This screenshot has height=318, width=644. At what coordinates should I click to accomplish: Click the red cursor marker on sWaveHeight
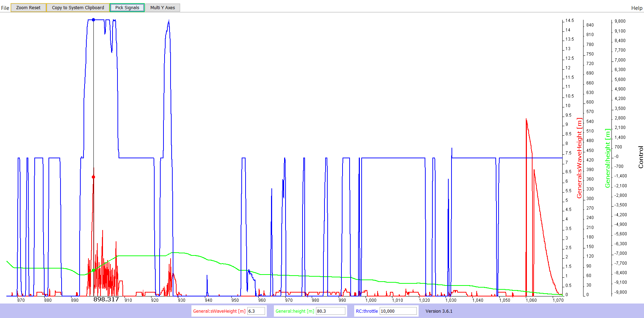coord(93,177)
